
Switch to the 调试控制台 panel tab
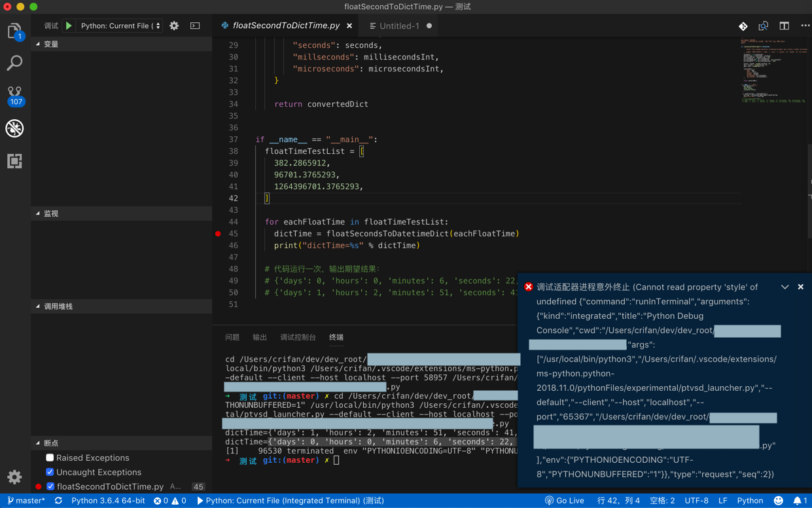pos(298,337)
